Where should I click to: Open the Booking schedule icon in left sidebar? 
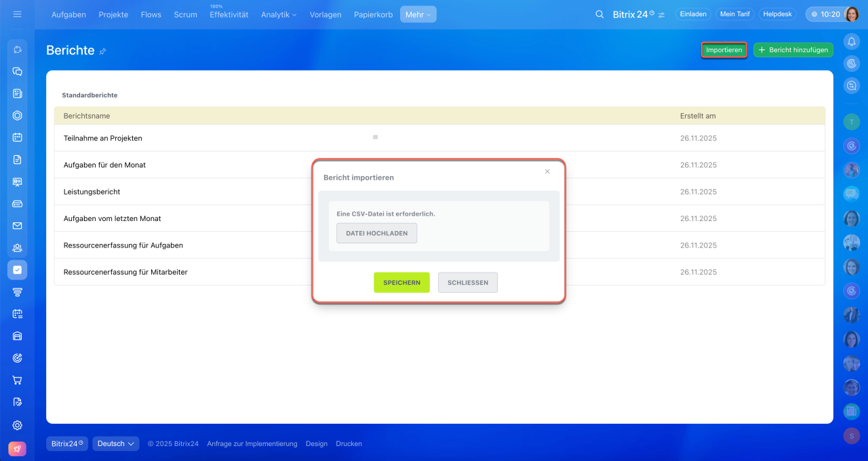point(18,314)
